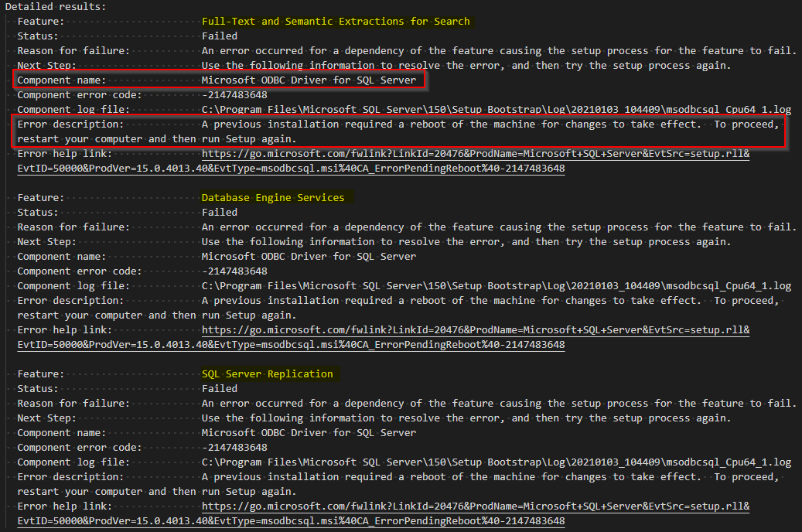Click the reason for failure text under Database Engine
The width and height of the screenshot is (802, 532).
(499, 227)
